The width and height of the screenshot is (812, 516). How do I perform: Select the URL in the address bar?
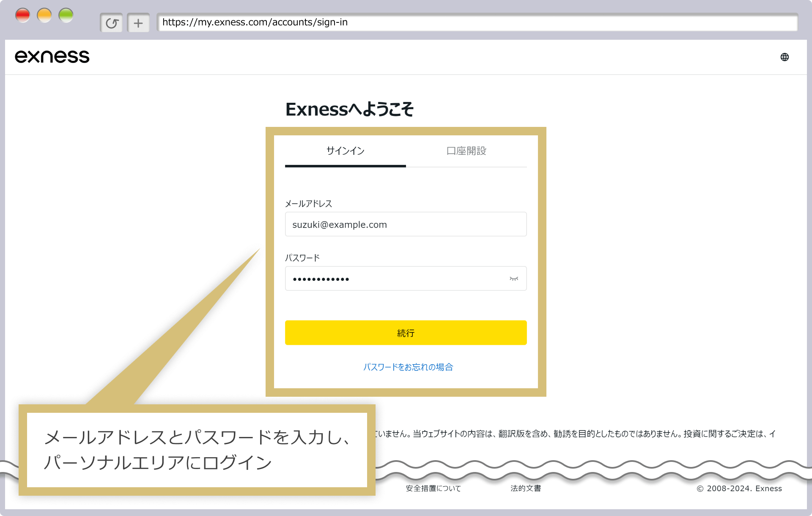point(255,22)
